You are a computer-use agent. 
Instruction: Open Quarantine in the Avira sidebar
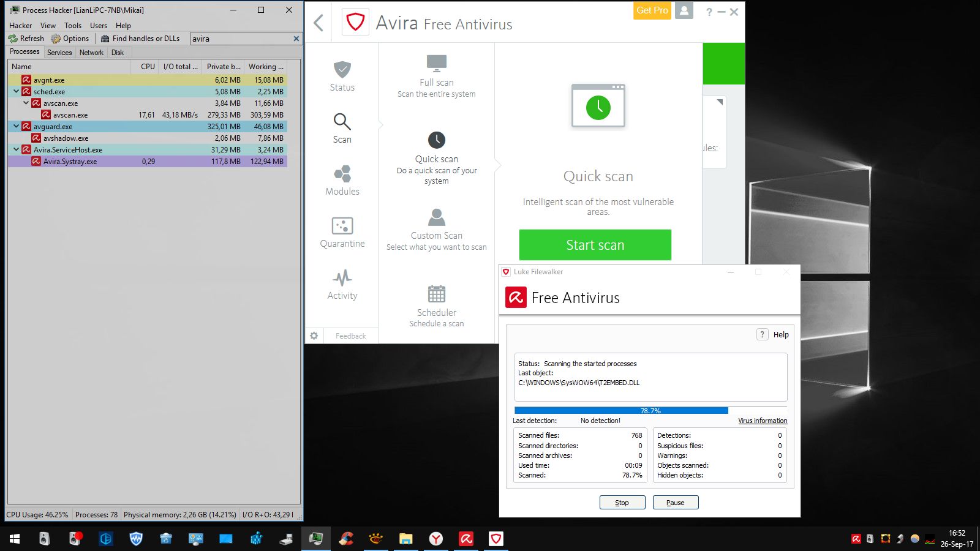(342, 233)
